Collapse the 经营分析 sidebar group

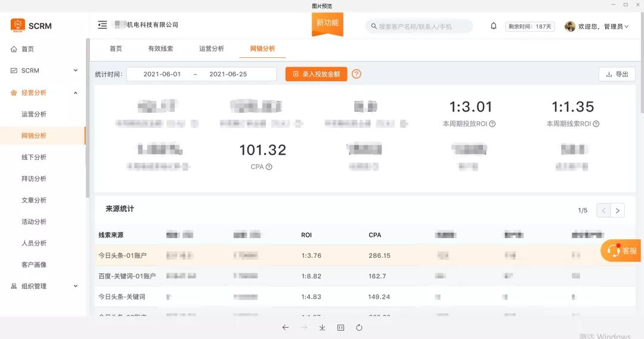(76, 93)
